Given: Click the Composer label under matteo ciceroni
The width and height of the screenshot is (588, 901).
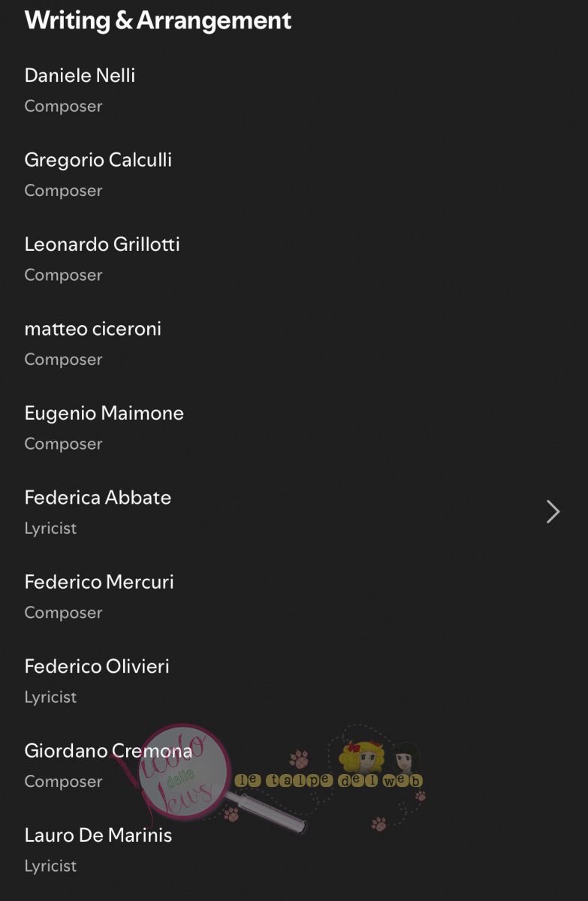Looking at the screenshot, I should [63, 360].
